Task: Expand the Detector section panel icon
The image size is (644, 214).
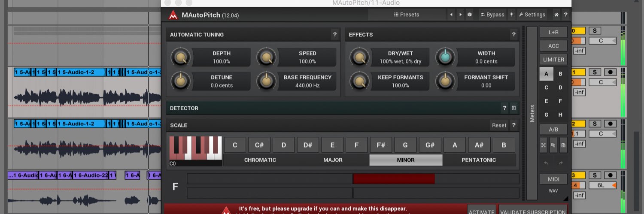Action: (x=513, y=108)
